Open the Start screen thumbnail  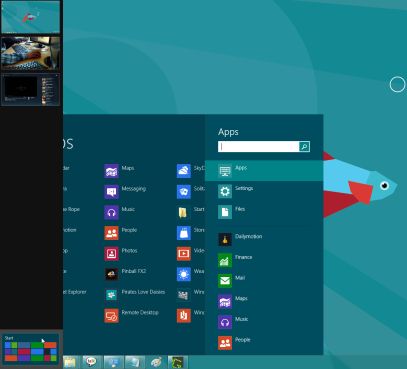(30, 349)
